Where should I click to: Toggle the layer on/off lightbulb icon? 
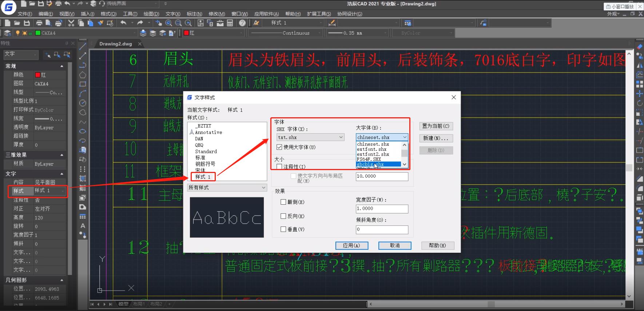[17, 33]
